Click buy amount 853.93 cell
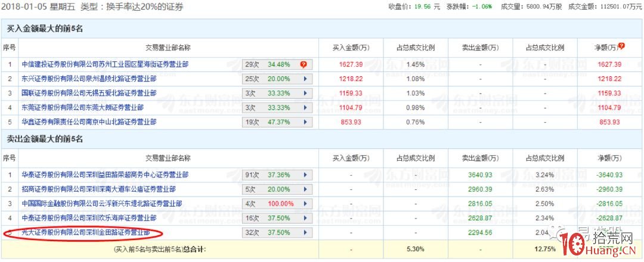The height and width of the screenshot is (262, 644). click(351, 122)
